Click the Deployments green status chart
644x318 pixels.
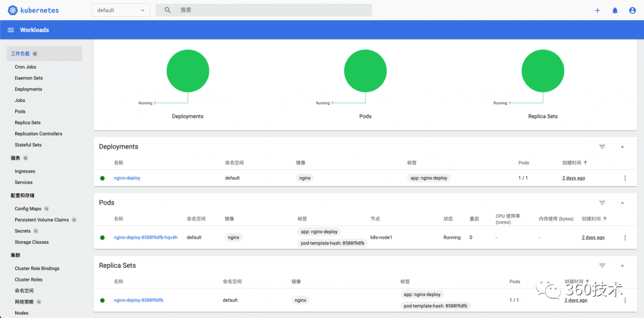coord(187,71)
